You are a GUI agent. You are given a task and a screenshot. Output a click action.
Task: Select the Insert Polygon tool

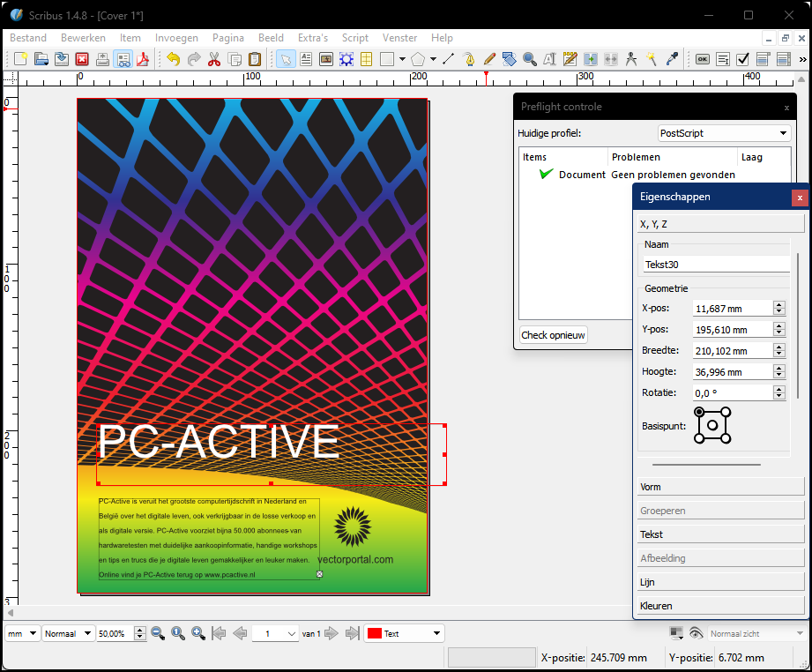418,59
